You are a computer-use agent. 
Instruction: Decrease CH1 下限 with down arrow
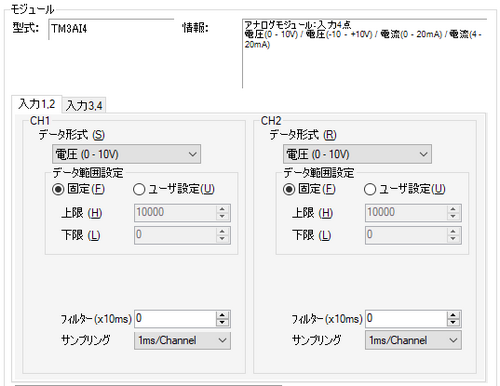click(x=222, y=239)
